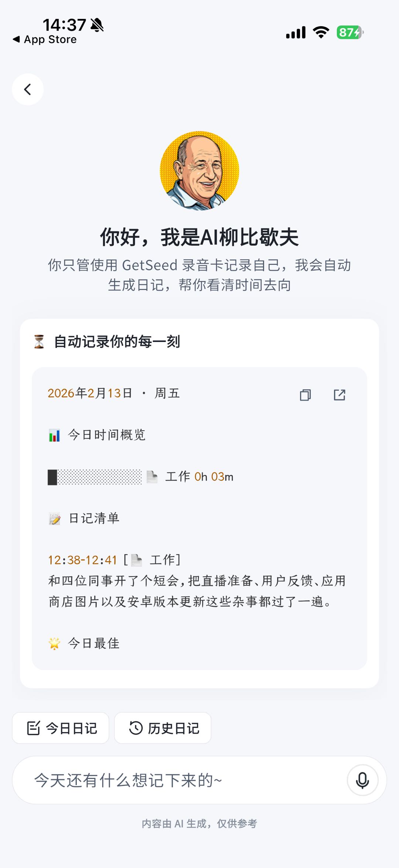Tap the microphone voice input icon
The image size is (399, 868).
362,780
